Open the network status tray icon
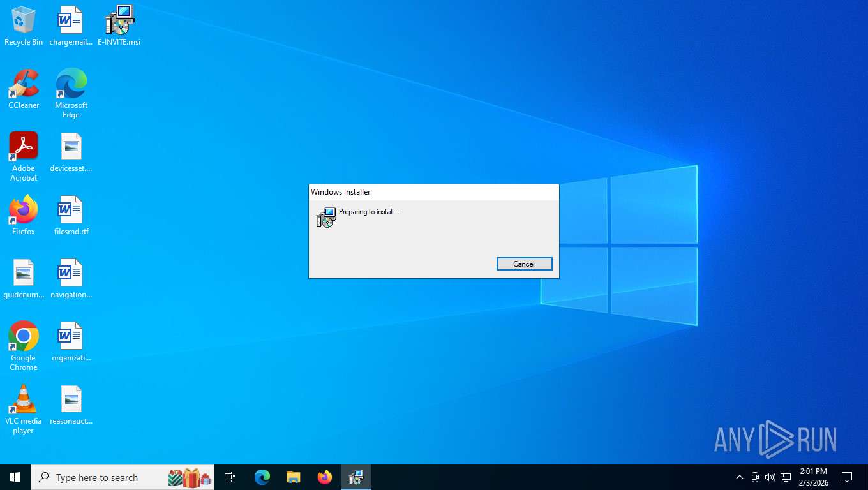868x490 pixels. (786, 477)
